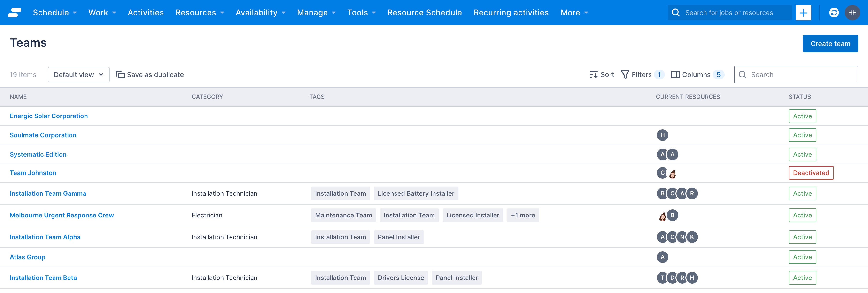Image resolution: width=868 pixels, height=293 pixels.
Task: Open the Filters funnel icon
Action: [625, 74]
